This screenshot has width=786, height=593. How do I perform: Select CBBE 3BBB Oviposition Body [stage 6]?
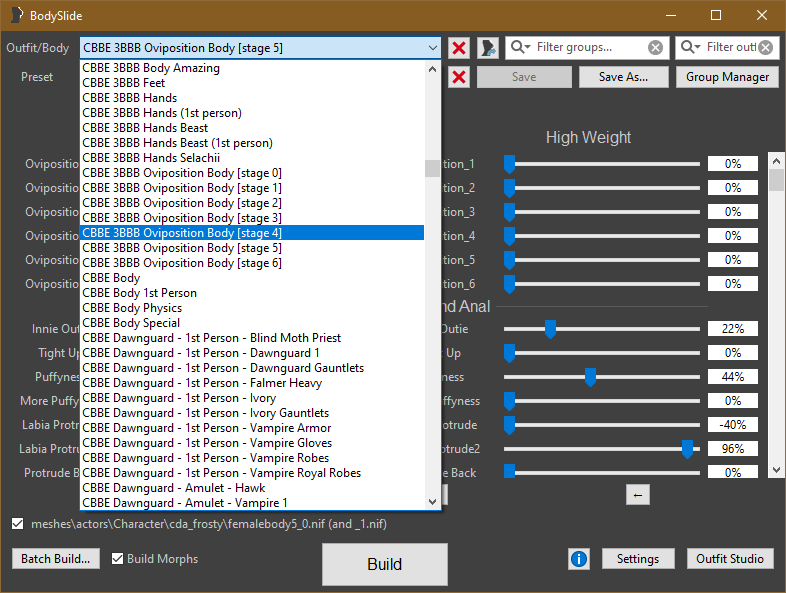pos(182,263)
